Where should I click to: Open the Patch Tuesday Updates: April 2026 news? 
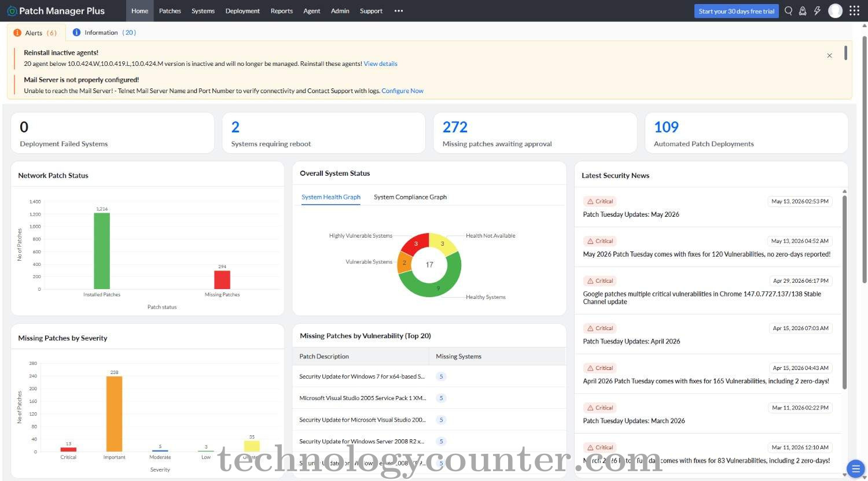click(631, 342)
